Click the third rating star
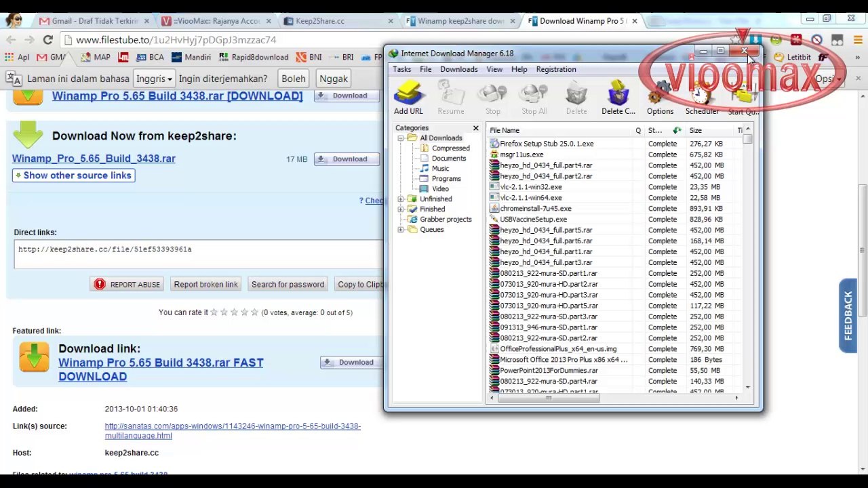The height and width of the screenshot is (488, 868). tap(234, 312)
